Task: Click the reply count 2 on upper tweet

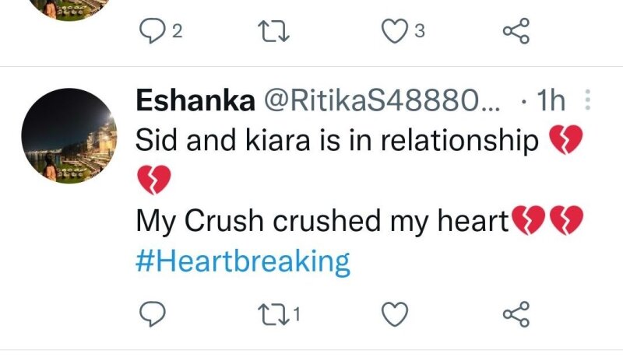Action: [x=176, y=31]
